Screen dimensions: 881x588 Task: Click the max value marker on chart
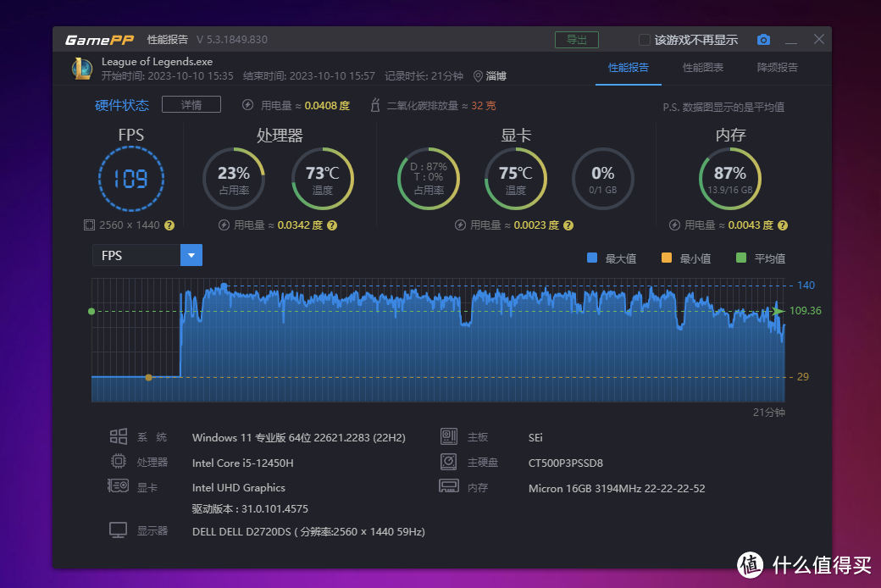pyautogui.click(x=224, y=286)
